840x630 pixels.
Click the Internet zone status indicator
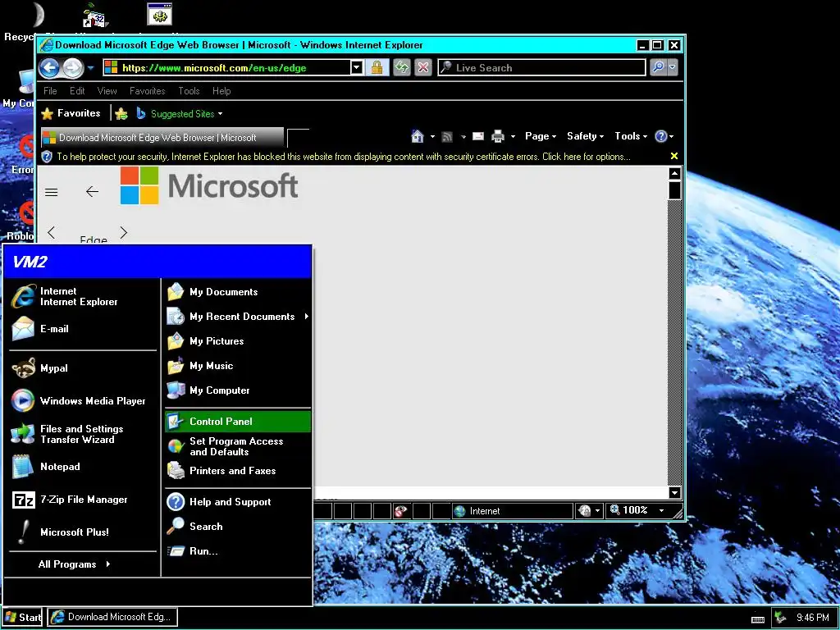(512, 511)
